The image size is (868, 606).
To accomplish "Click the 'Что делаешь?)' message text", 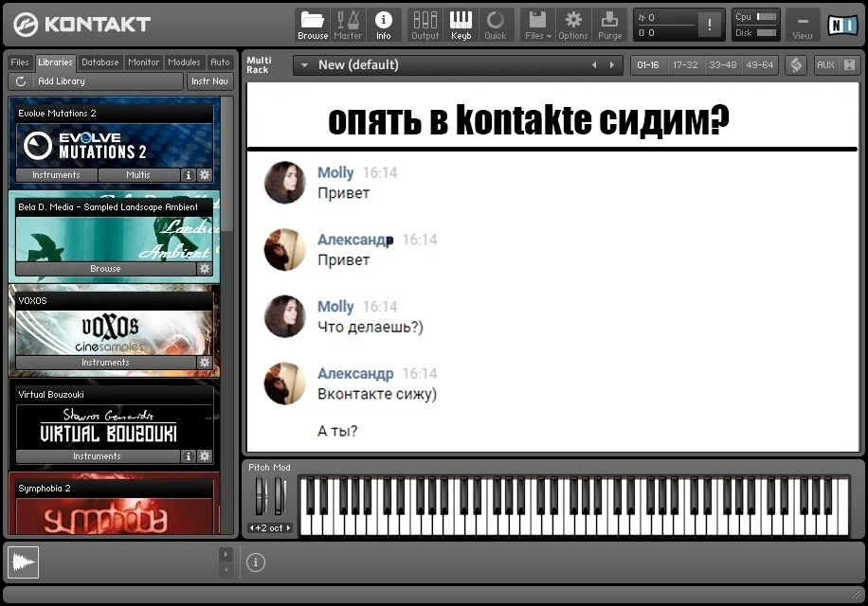I will tap(371, 328).
